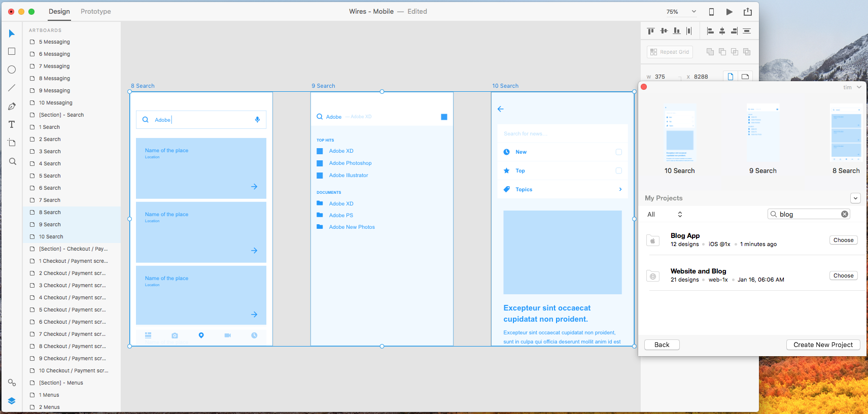Image resolution: width=868 pixels, height=414 pixels.
Task: Switch to the Design tab
Action: tap(59, 12)
